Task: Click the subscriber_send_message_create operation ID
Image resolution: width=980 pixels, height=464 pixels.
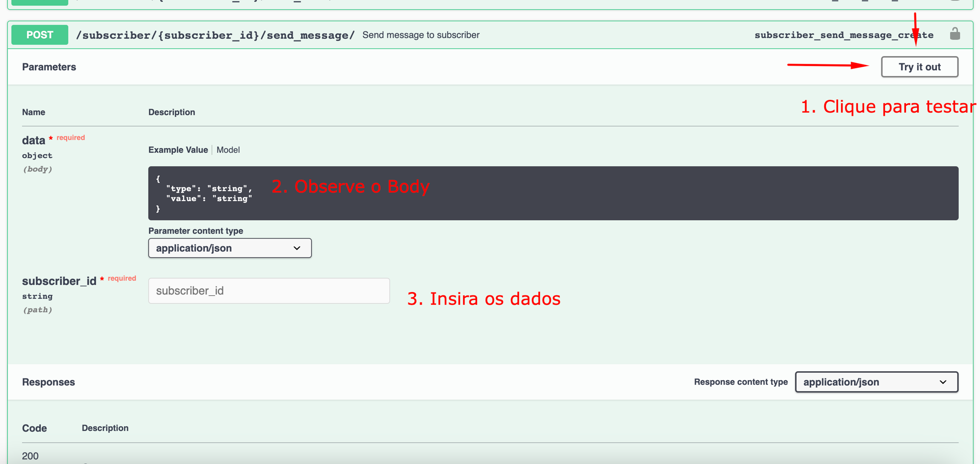Action: pyautogui.click(x=843, y=35)
